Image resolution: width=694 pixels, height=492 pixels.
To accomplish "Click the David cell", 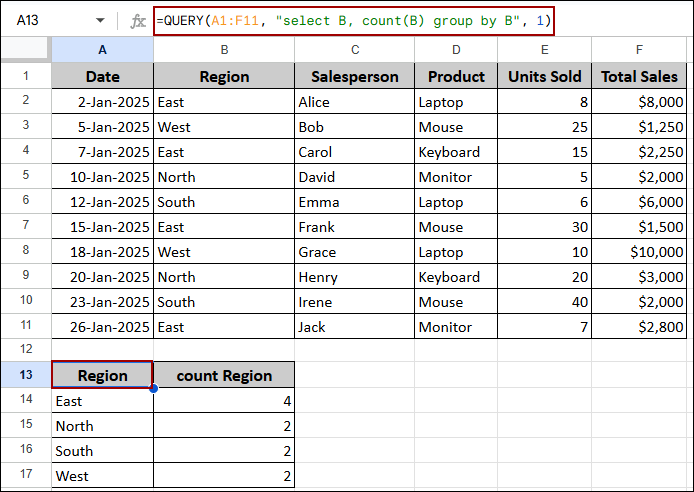I will [x=355, y=177].
